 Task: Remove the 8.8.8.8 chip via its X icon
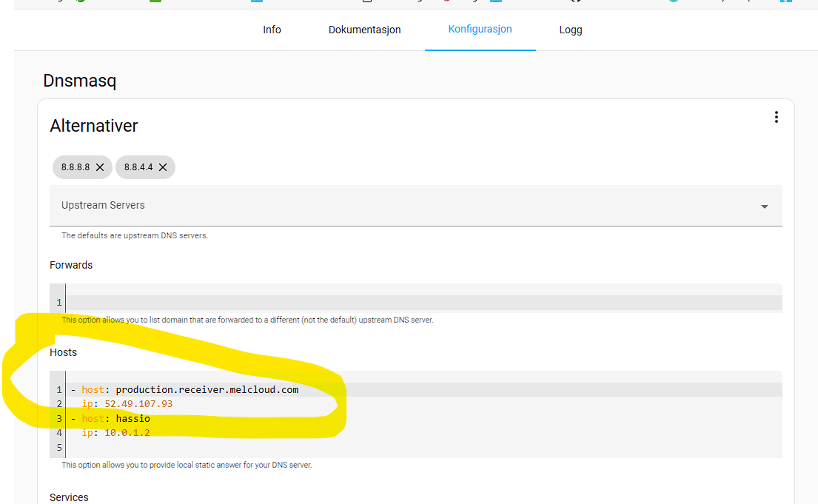[x=99, y=167]
